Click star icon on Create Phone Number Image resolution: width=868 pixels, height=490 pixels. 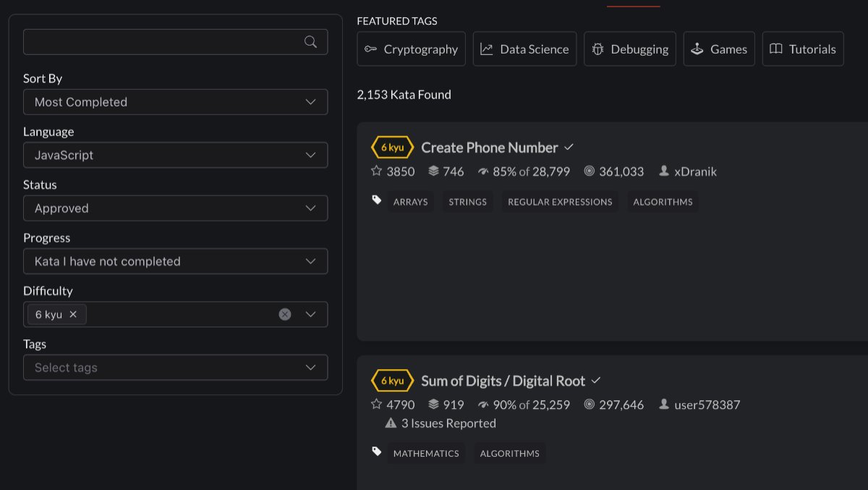pyautogui.click(x=376, y=172)
